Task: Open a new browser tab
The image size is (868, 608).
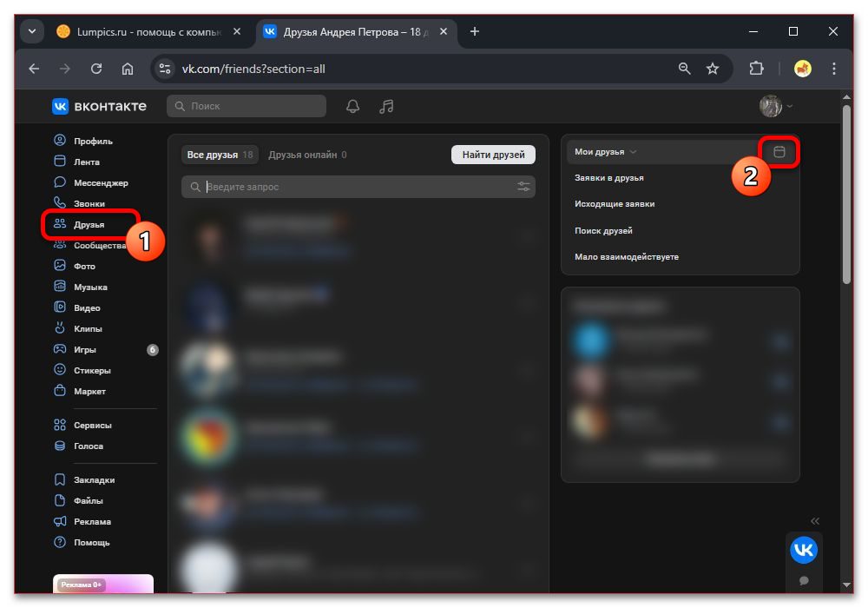Action: [x=475, y=31]
